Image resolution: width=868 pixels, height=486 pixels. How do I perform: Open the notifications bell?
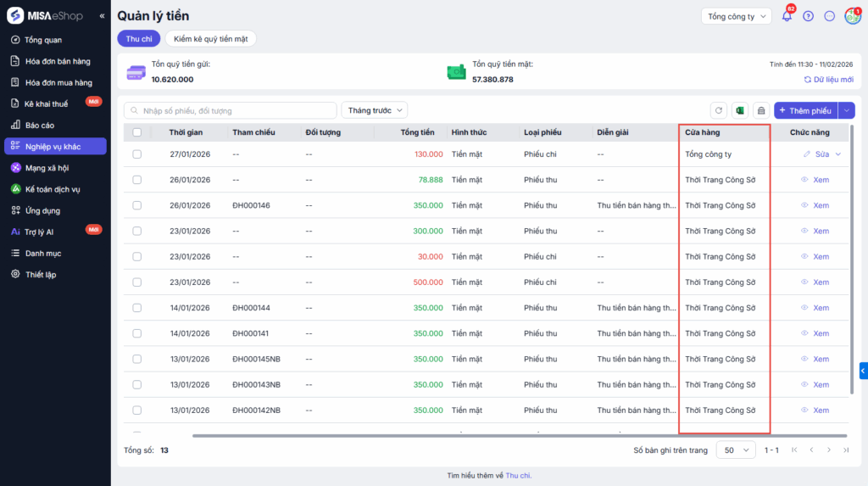(x=787, y=16)
